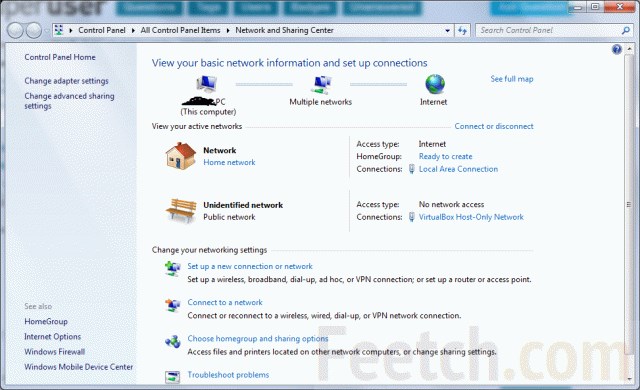Open address bar history dropdown arrow
Viewport: 640px width, 390px height.
click(x=448, y=31)
